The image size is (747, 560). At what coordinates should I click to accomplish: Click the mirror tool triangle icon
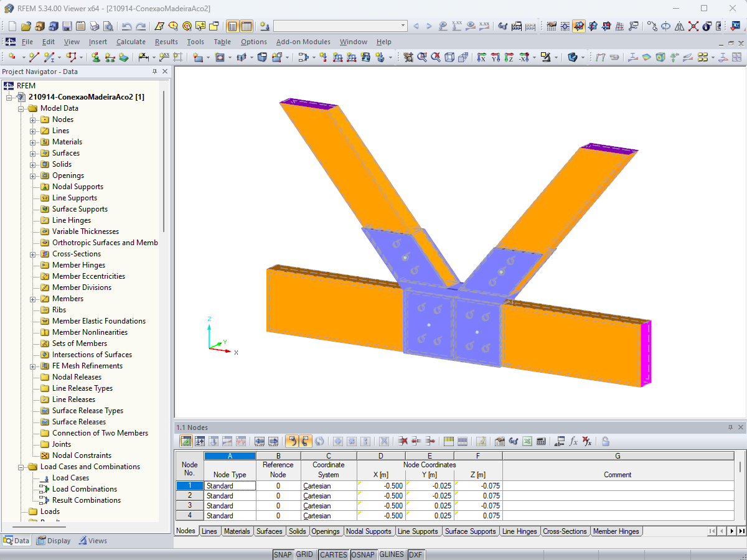click(680, 26)
